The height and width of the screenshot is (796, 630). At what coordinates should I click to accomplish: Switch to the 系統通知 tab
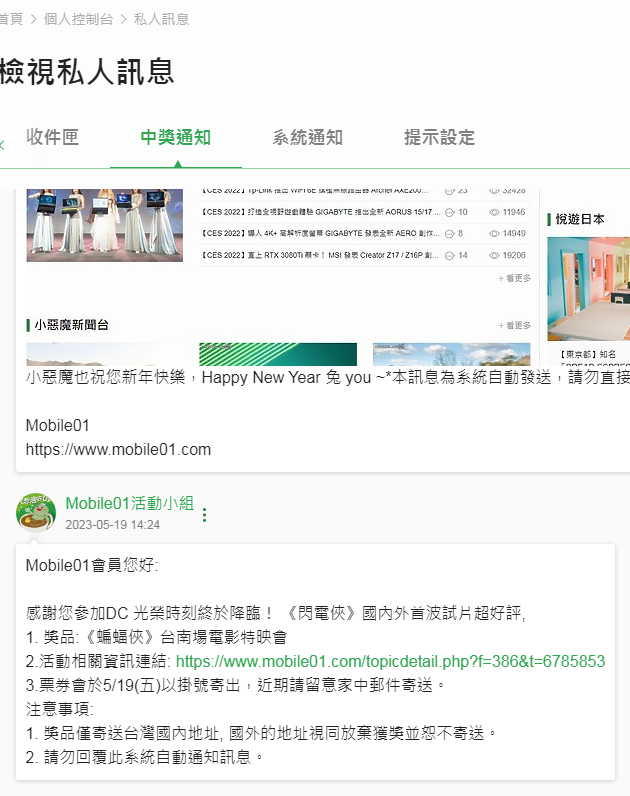(308, 137)
